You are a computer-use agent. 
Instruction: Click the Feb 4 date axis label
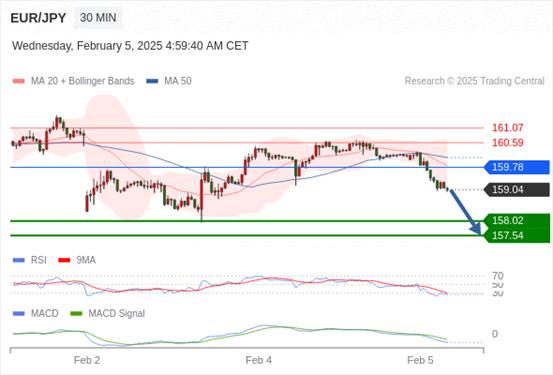pos(259,360)
